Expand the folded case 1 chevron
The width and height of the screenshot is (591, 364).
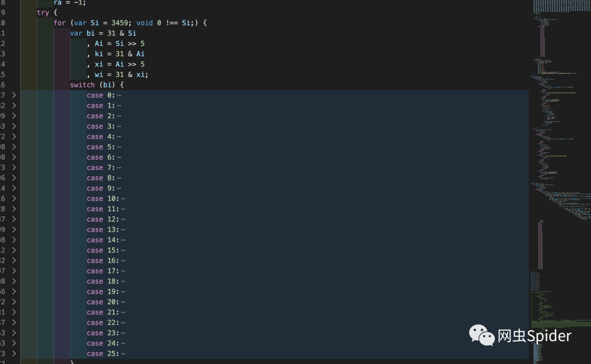[14, 105]
